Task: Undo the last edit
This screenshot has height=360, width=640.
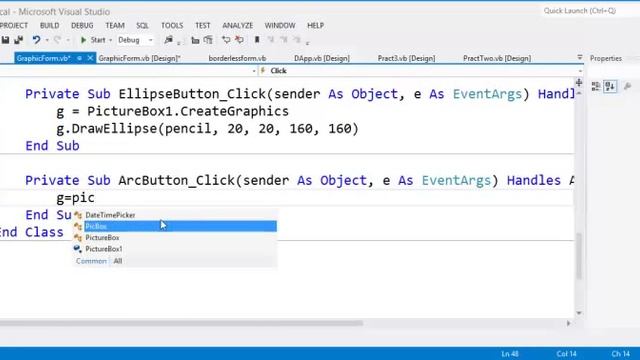Action: [x=36, y=40]
